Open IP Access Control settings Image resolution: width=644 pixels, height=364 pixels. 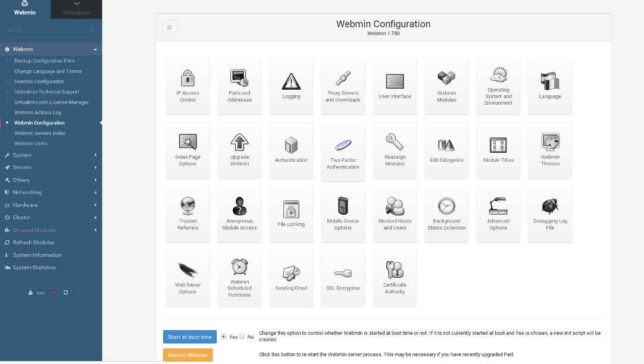(x=187, y=87)
